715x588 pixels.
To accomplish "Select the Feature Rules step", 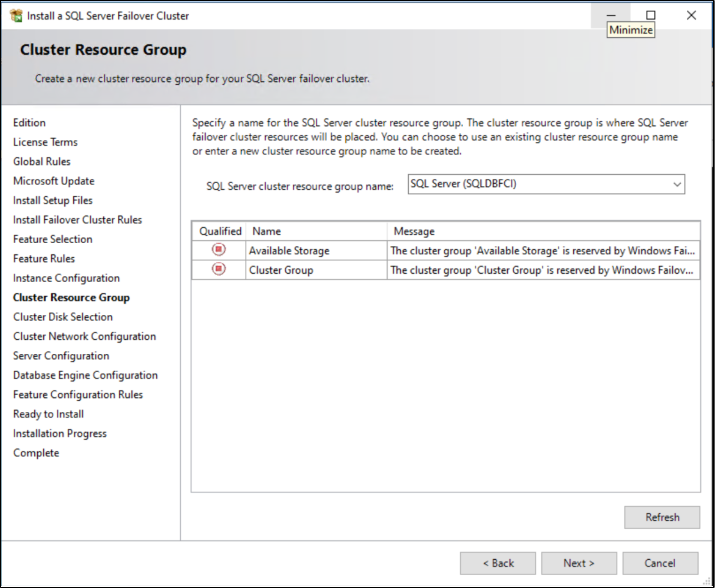I will pyautogui.click(x=44, y=259).
